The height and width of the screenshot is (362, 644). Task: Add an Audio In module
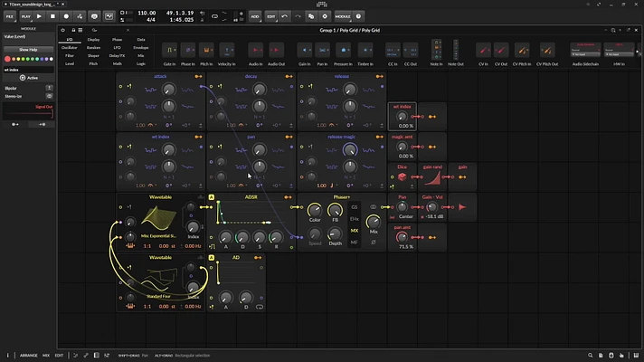pos(255,51)
